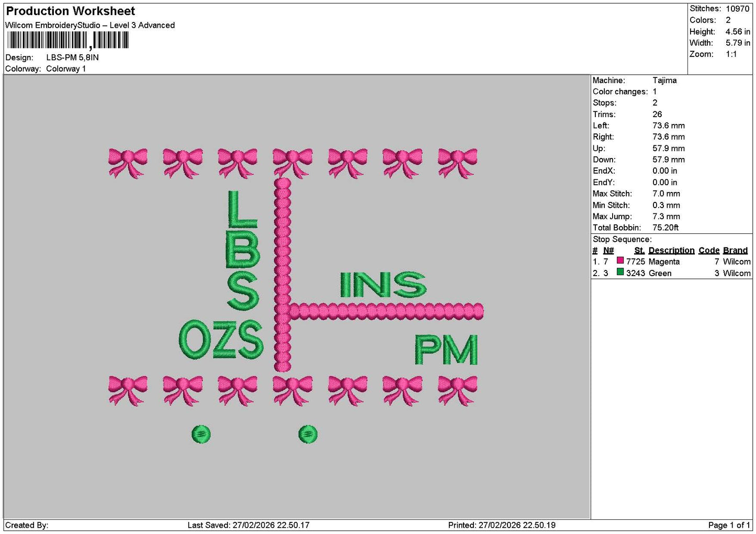Select stitch count 7725 in the Magenta row

pyautogui.click(x=636, y=262)
